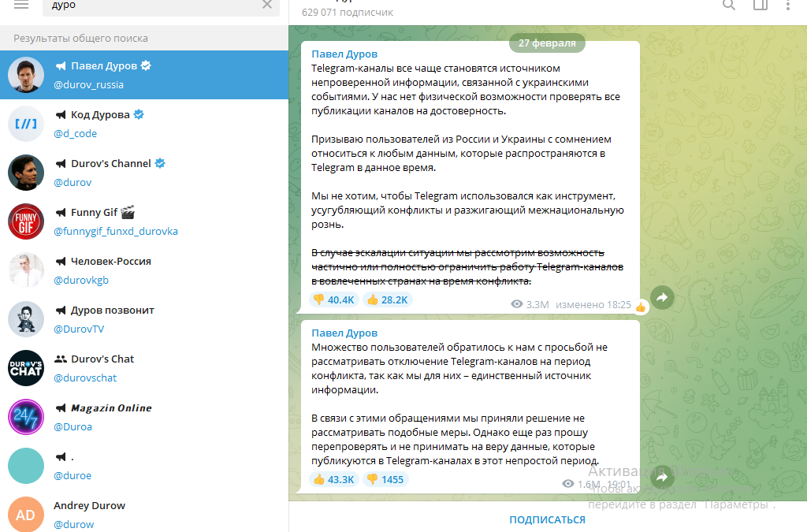Click the megaphone icon beside Magazin Online

(x=61, y=408)
